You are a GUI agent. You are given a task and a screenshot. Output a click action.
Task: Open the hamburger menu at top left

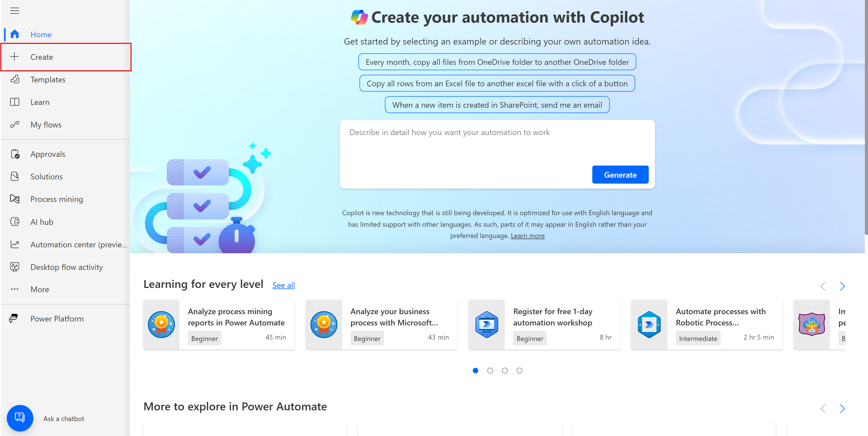tap(15, 10)
